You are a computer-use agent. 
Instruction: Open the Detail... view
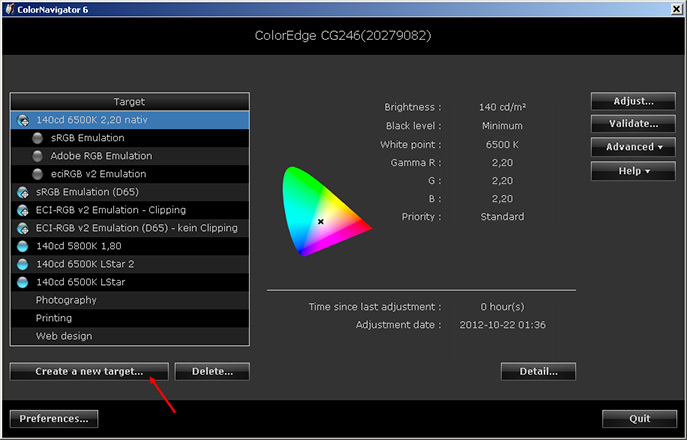(x=538, y=372)
